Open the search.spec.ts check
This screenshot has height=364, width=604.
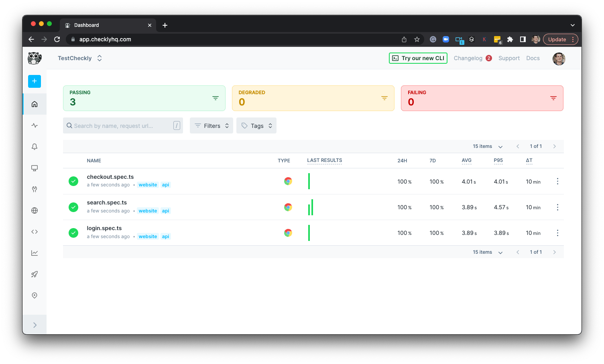(107, 202)
